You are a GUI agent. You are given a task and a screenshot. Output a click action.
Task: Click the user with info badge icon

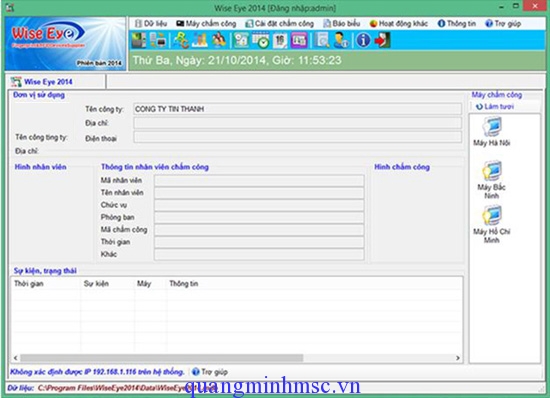tap(341, 40)
